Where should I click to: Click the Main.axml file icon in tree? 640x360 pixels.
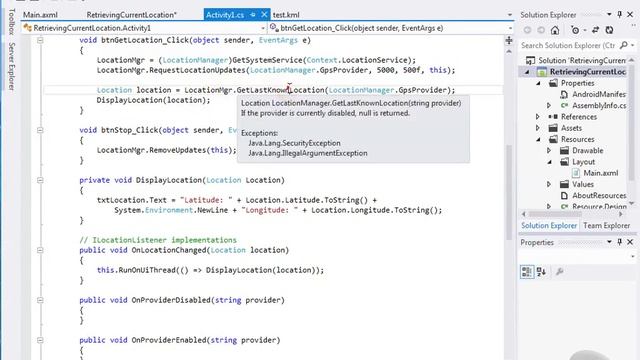[x=576, y=173]
